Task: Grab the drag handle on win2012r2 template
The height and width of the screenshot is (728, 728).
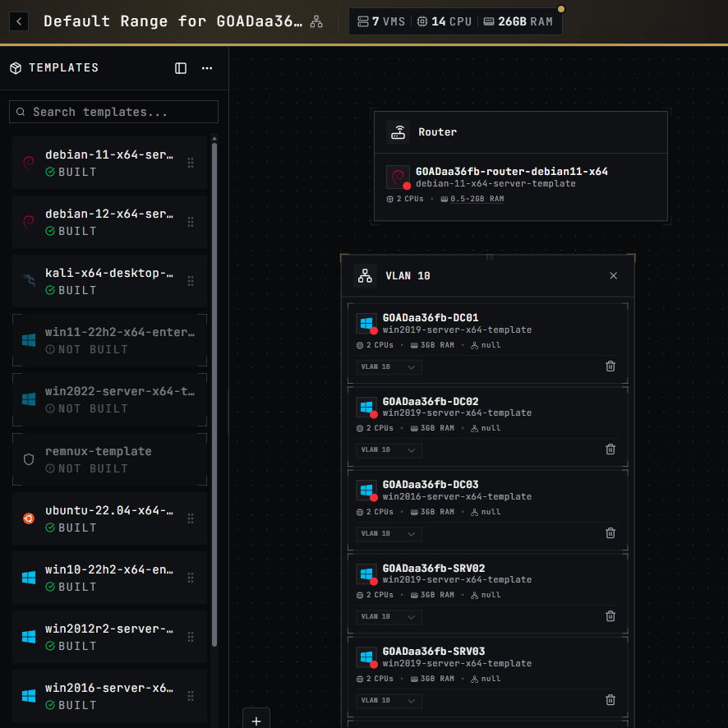Action: (x=191, y=637)
